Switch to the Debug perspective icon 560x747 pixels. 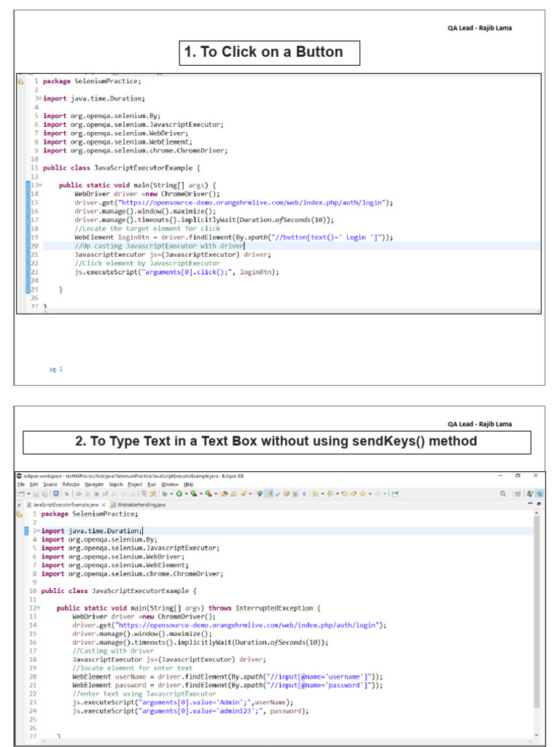540,494
